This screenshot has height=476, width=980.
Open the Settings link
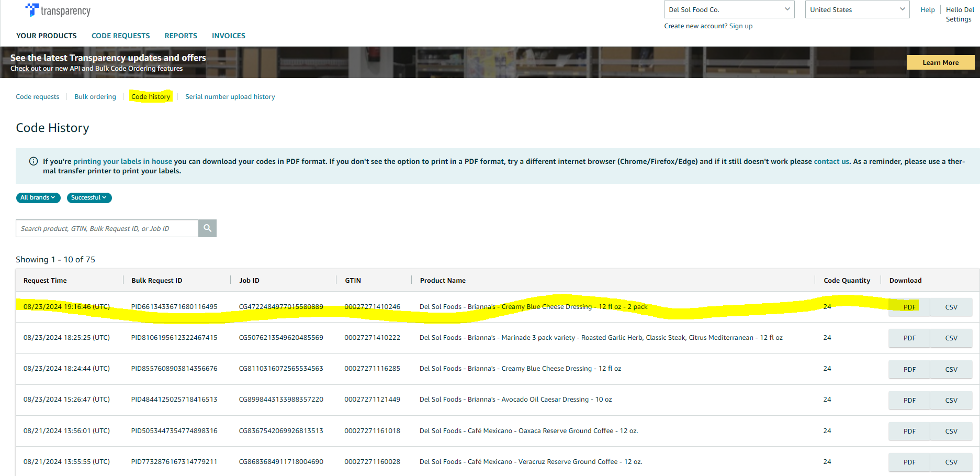(x=959, y=19)
